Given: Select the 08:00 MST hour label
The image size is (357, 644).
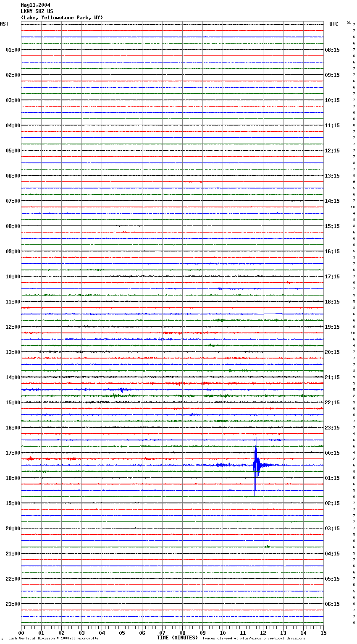Looking at the screenshot, I should point(13,226).
